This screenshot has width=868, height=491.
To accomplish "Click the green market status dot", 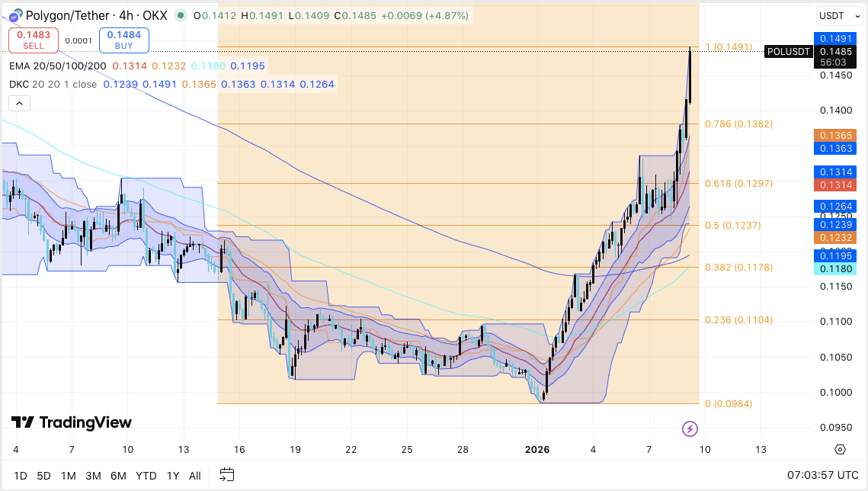I will (178, 14).
